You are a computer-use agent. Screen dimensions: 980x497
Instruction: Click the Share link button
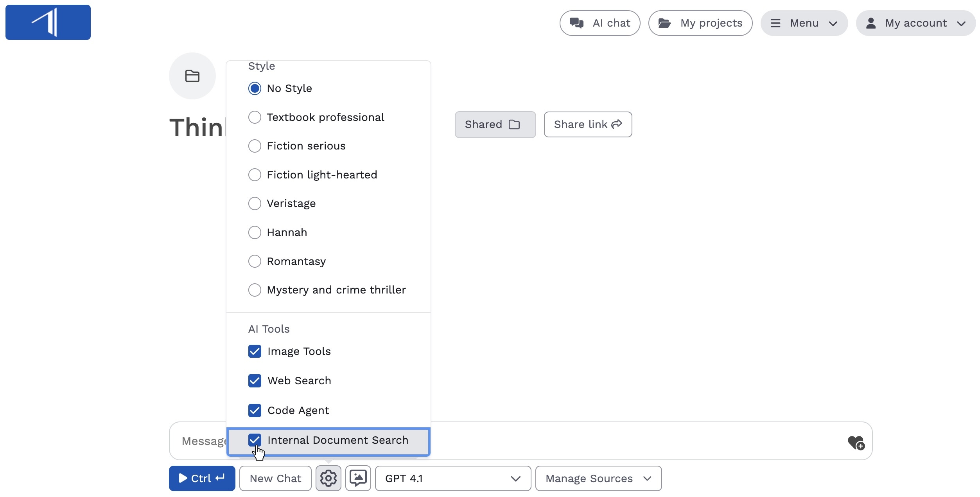pos(588,124)
